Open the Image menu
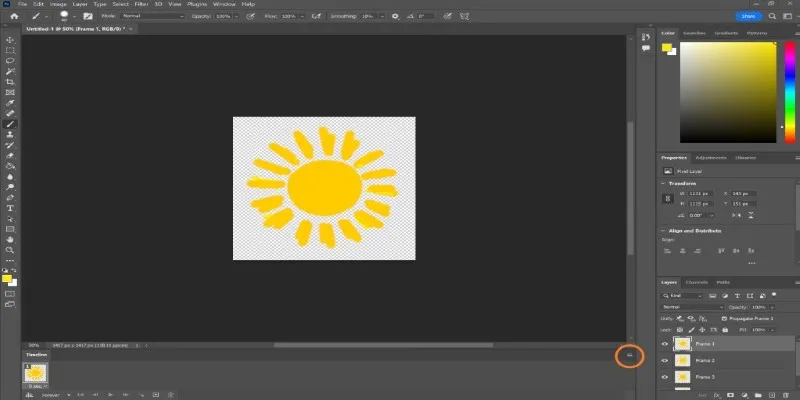Image resolution: width=800 pixels, height=400 pixels. click(x=58, y=4)
